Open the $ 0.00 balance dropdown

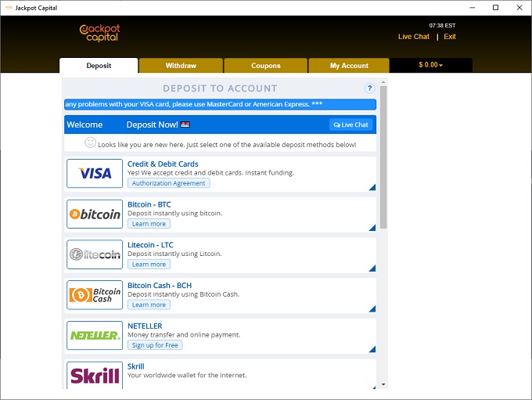click(430, 65)
